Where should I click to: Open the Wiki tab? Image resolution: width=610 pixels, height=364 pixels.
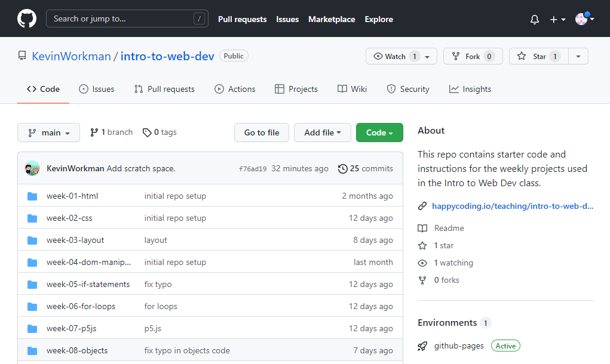[x=352, y=89]
